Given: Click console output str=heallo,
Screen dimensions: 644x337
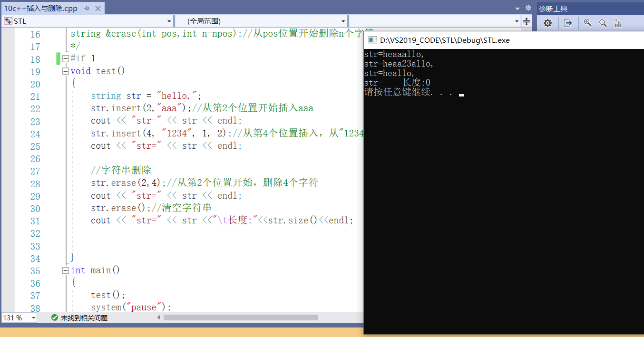Looking at the screenshot, I should pos(389,73).
